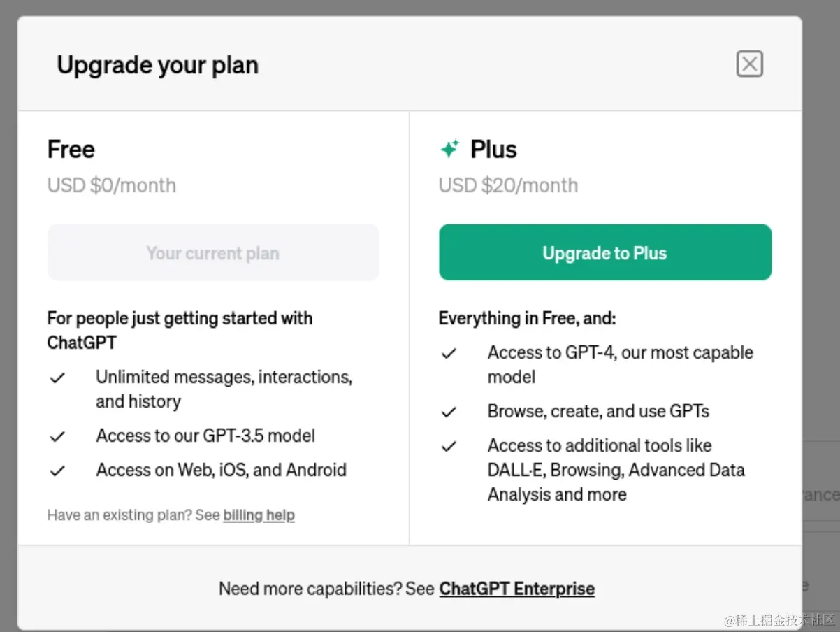
Task: Click the disabled Your current plan button
Action: click(213, 252)
